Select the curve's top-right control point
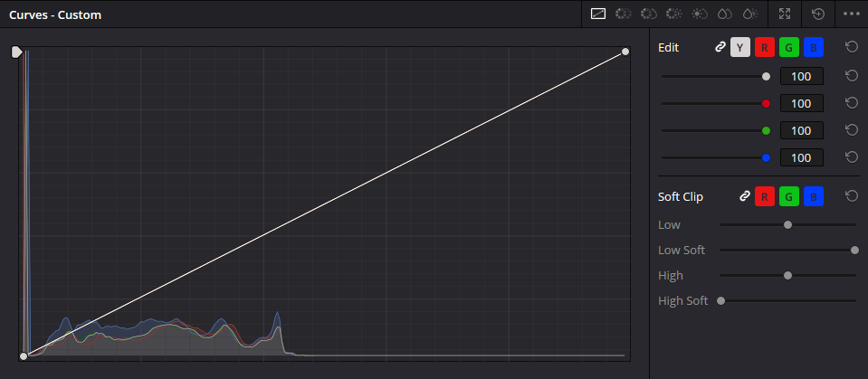 click(625, 52)
